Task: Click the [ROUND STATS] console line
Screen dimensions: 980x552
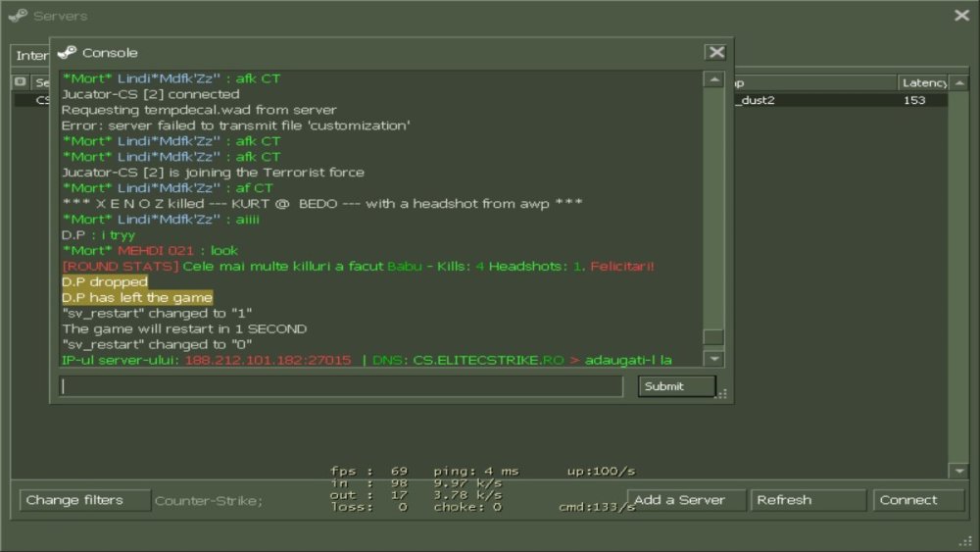Action: coord(358,267)
